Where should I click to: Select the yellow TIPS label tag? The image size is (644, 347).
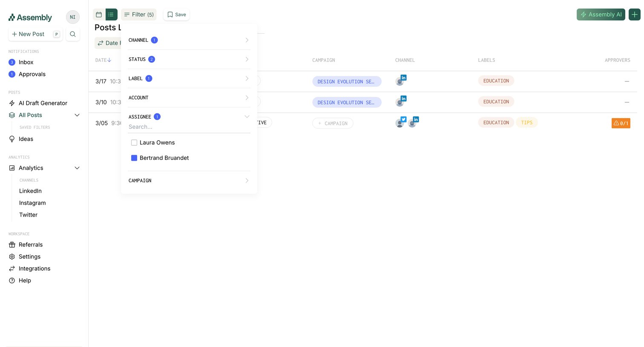pos(527,123)
